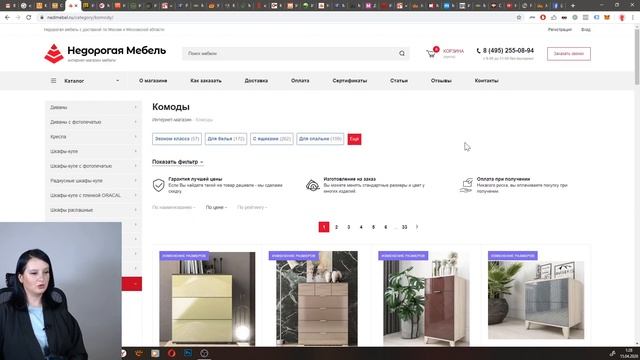Open Photoshop from the taskbar

(x=188, y=353)
